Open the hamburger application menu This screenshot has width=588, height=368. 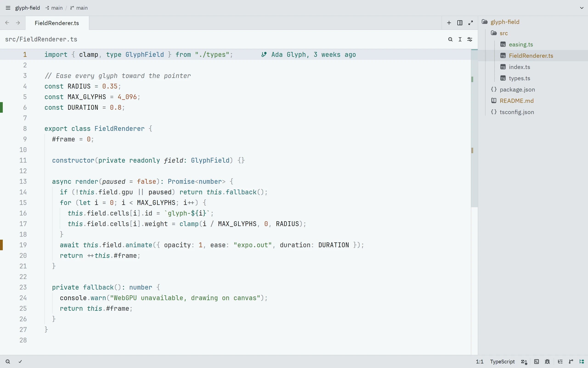pos(8,8)
